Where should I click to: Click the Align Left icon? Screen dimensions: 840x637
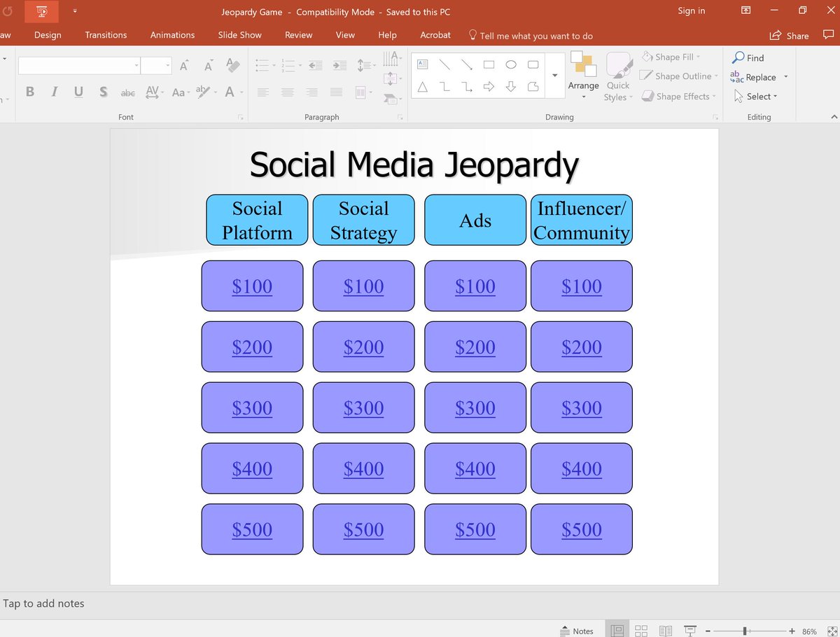pyautogui.click(x=263, y=92)
